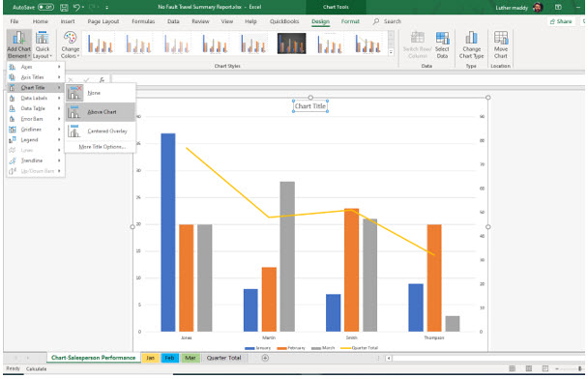588x379 pixels.
Task: Click the Luther Maddy account picture
Action: click(x=538, y=7)
